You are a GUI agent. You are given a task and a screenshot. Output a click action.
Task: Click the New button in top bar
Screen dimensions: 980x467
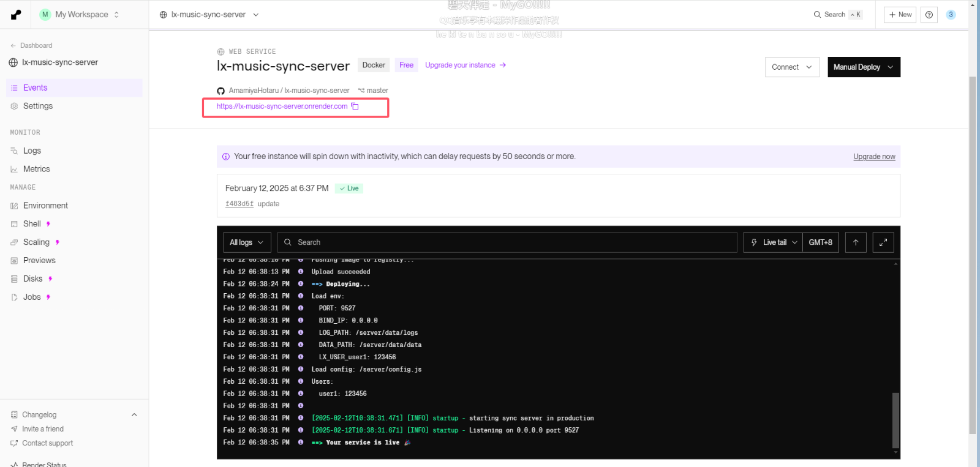[x=900, y=15]
